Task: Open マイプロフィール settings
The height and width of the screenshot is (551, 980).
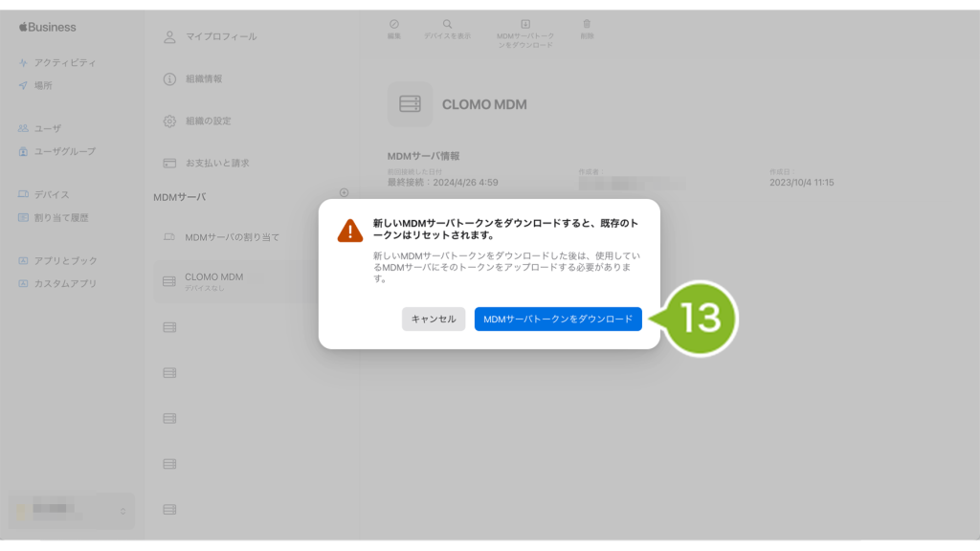Action: [x=221, y=37]
